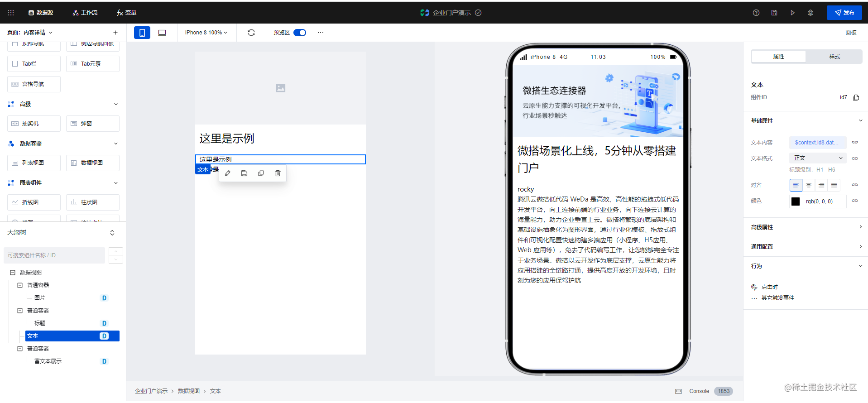
Task: Switch to desktop device view
Action: (162, 33)
